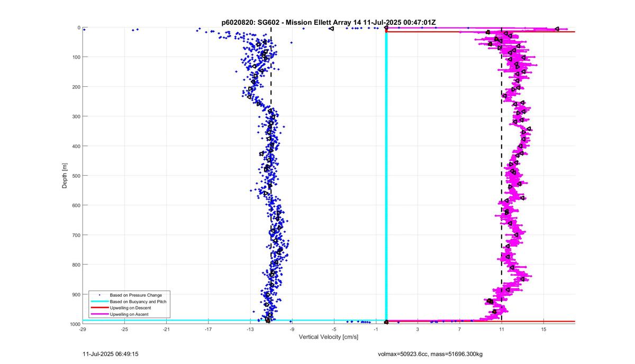Click the x-axis tick label '-17'

(x=208, y=329)
